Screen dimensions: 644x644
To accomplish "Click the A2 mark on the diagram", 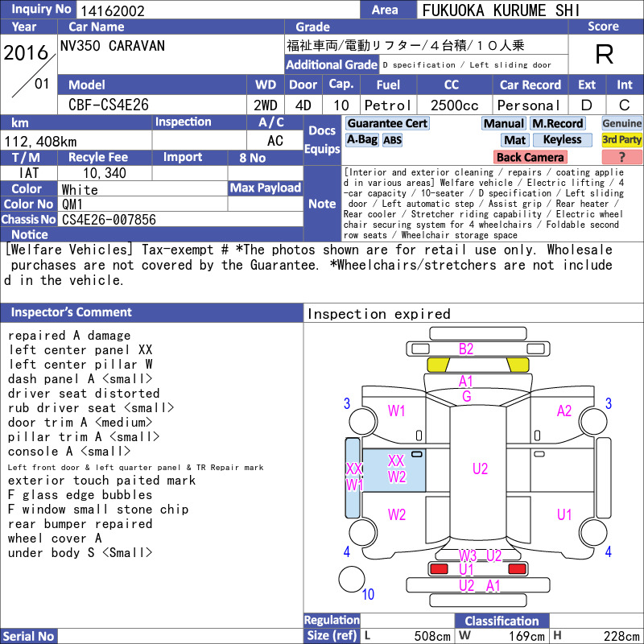I will [x=564, y=411].
